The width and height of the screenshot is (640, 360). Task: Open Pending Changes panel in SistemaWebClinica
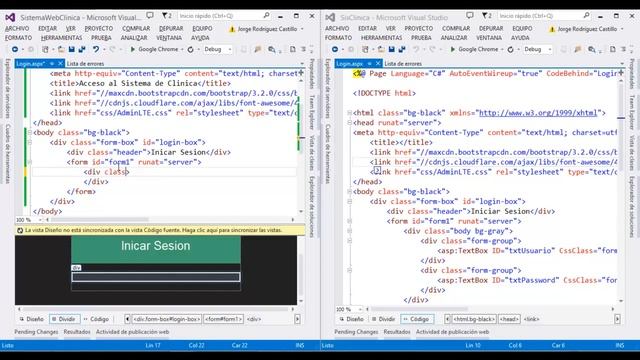[36, 332]
